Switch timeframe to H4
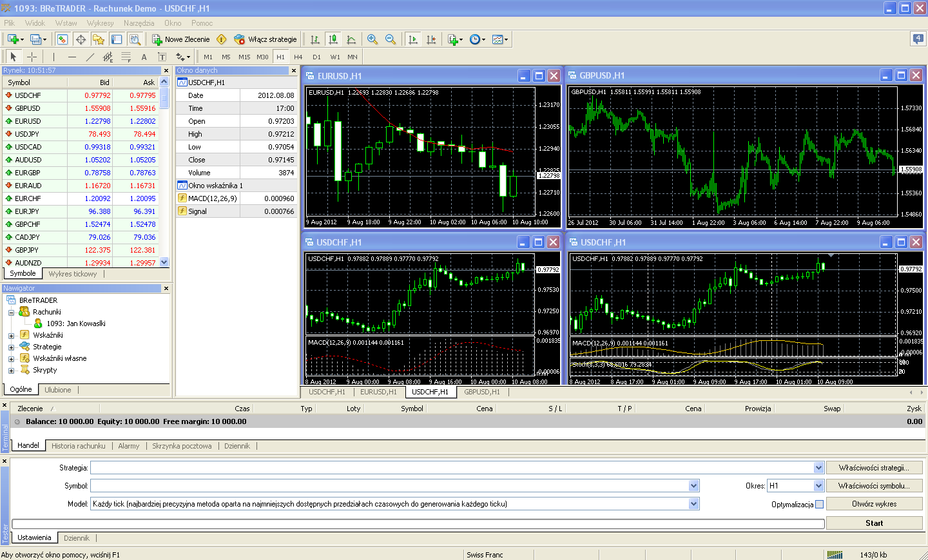Viewport: 928px width, 560px height. pyautogui.click(x=298, y=57)
